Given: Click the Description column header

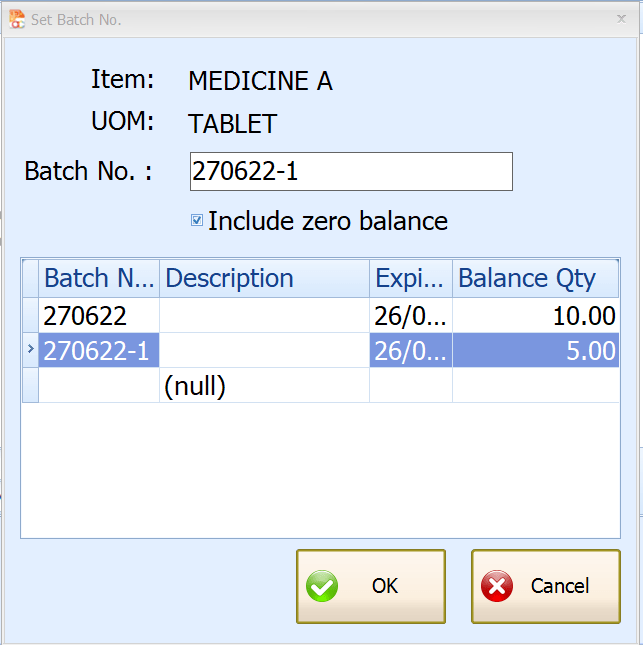Looking at the screenshot, I should (x=264, y=279).
